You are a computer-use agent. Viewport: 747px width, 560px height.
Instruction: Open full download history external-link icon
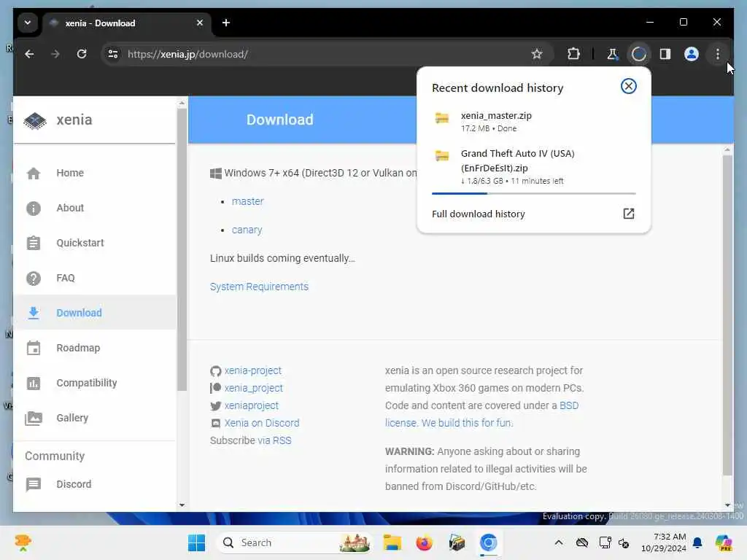pyautogui.click(x=629, y=214)
